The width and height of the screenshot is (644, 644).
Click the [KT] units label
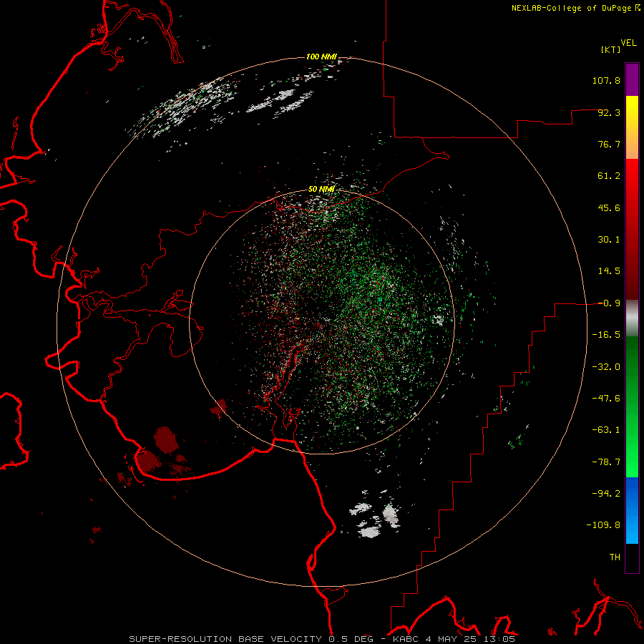(x=610, y=49)
